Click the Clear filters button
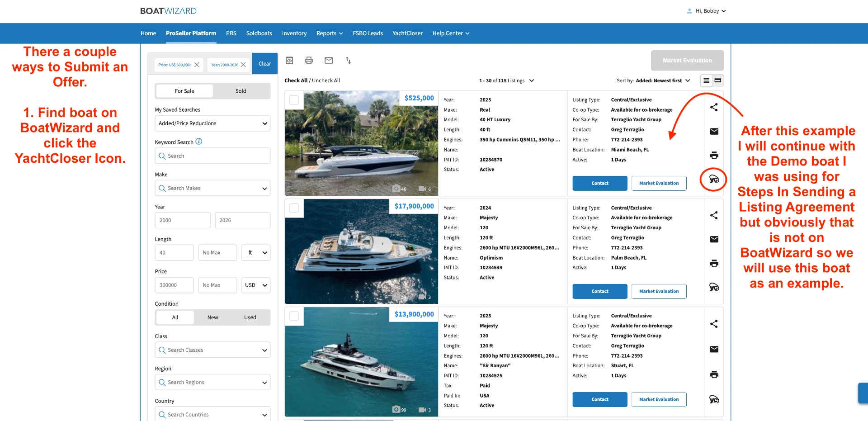This screenshot has height=421, width=868. (265, 64)
